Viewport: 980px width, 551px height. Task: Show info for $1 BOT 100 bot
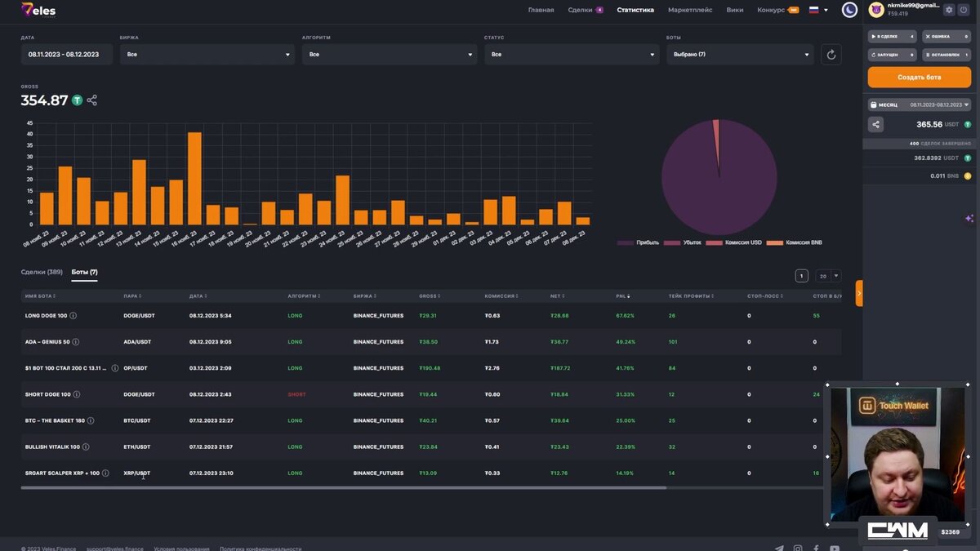click(x=115, y=368)
